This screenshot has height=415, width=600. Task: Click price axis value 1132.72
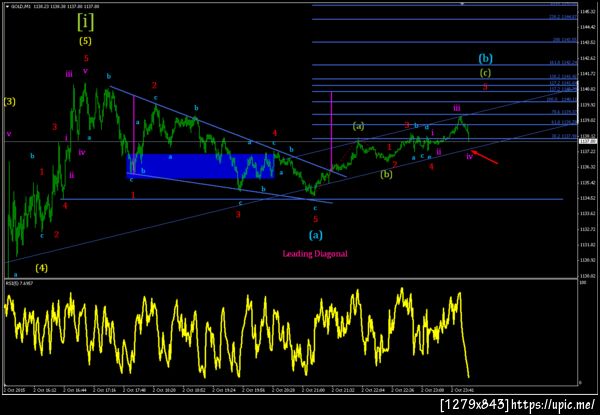(x=587, y=229)
